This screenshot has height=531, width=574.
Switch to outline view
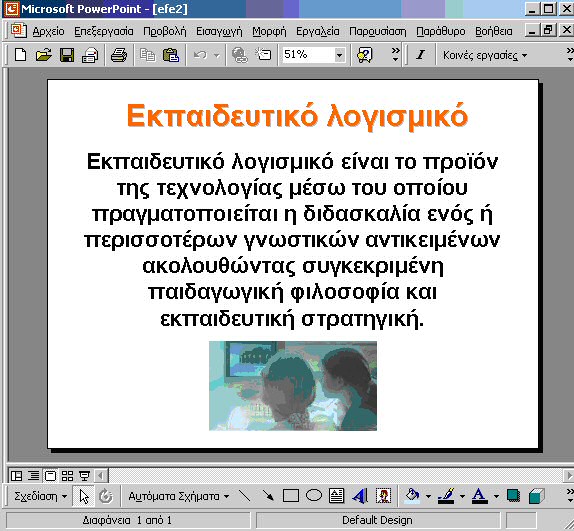pos(34,476)
